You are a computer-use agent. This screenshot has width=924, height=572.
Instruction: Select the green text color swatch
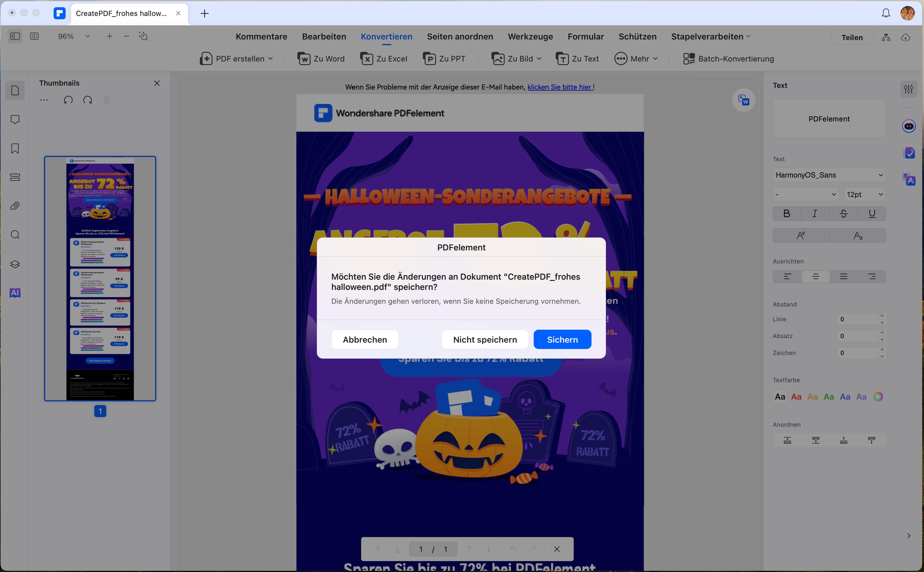(x=829, y=397)
